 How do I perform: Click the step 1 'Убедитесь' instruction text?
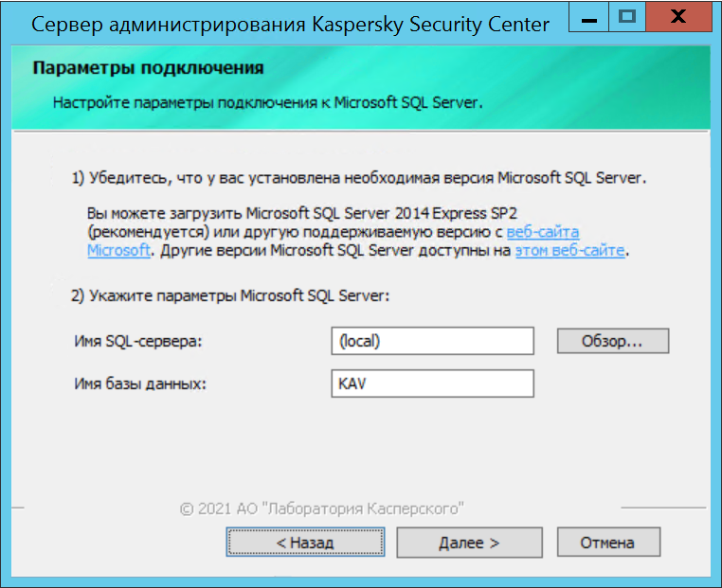coord(359,177)
